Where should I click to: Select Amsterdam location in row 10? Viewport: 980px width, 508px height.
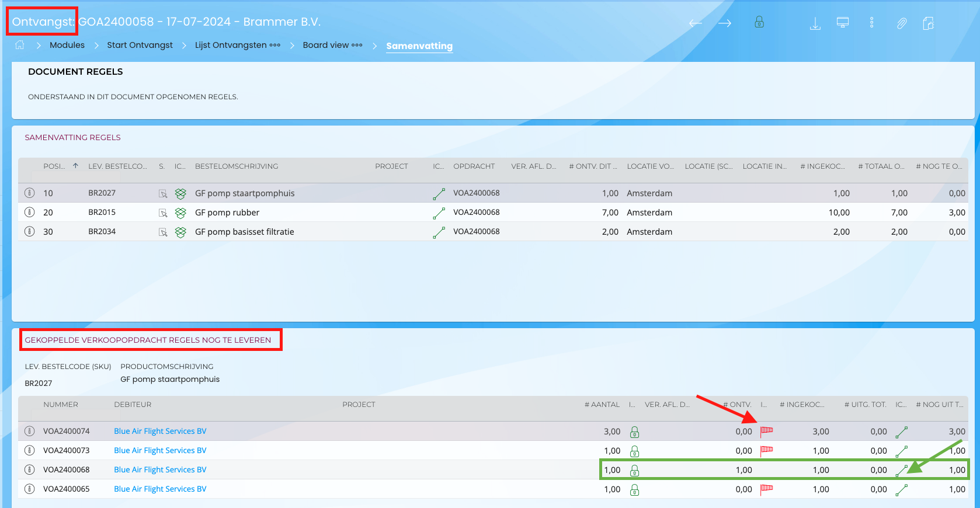click(x=649, y=193)
